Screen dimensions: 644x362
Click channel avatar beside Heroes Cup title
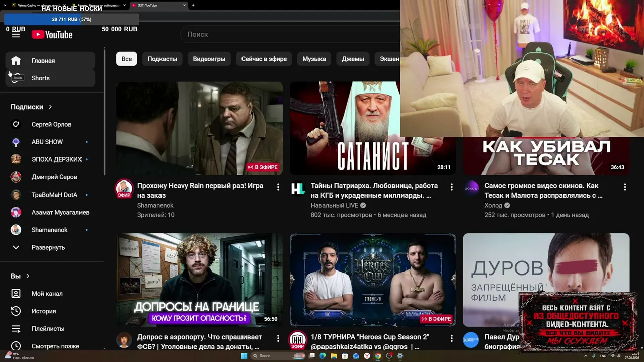[298, 340]
